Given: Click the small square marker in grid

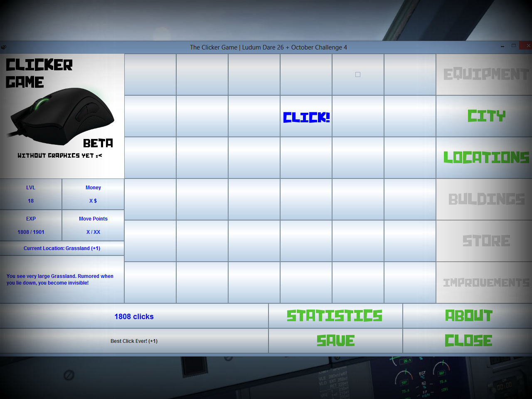Looking at the screenshot, I should tap(358, 74).
